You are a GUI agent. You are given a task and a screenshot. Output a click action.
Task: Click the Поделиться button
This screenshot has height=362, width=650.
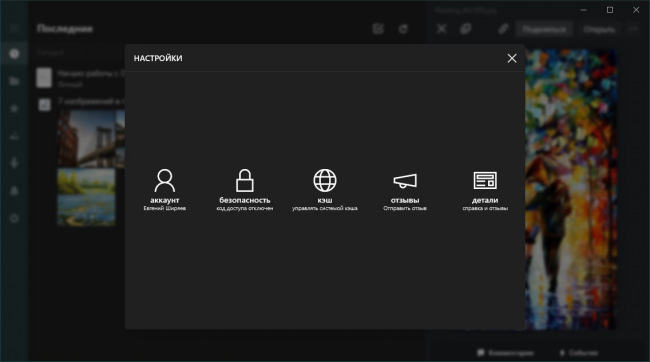[544, 29]
